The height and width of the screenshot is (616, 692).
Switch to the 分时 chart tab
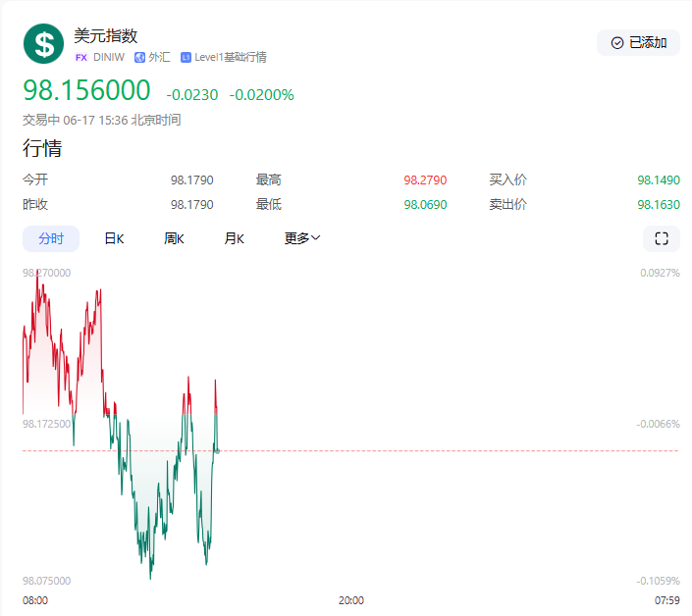[51, 238]
